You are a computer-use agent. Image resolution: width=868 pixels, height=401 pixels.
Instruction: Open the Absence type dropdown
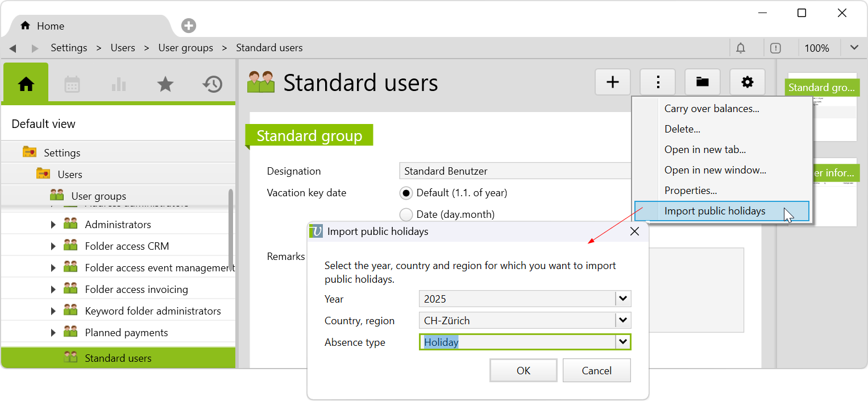click(x=623, y=342)
